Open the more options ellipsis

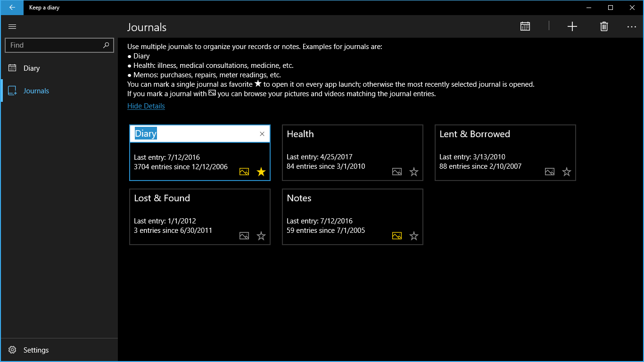(x=632, y=27)
